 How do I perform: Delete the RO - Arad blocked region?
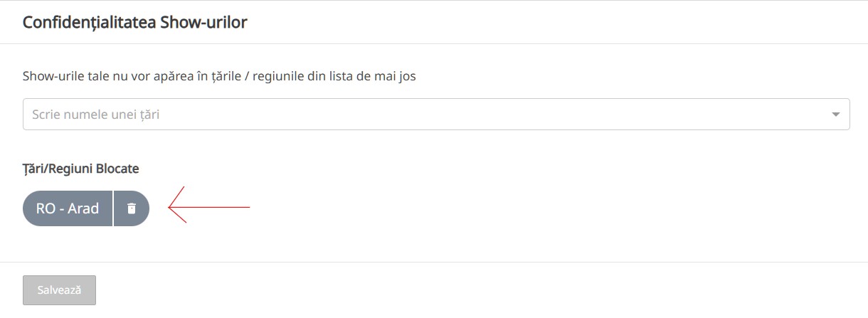pos(131,208)
